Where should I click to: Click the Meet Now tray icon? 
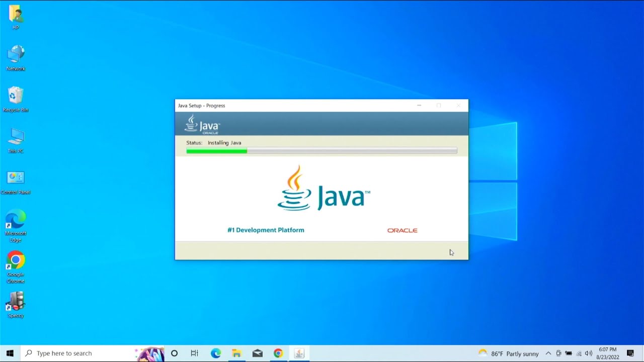point(558,353)
